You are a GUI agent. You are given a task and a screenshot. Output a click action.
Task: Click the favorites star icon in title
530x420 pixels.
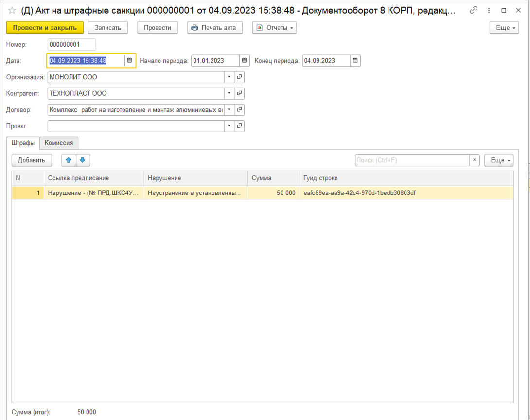[12, 10]
